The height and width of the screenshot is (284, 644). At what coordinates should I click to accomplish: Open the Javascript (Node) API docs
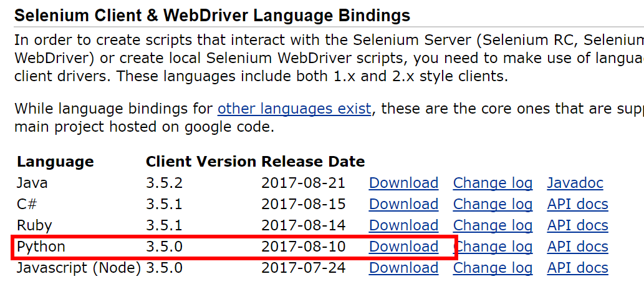[x=577, y=268]
